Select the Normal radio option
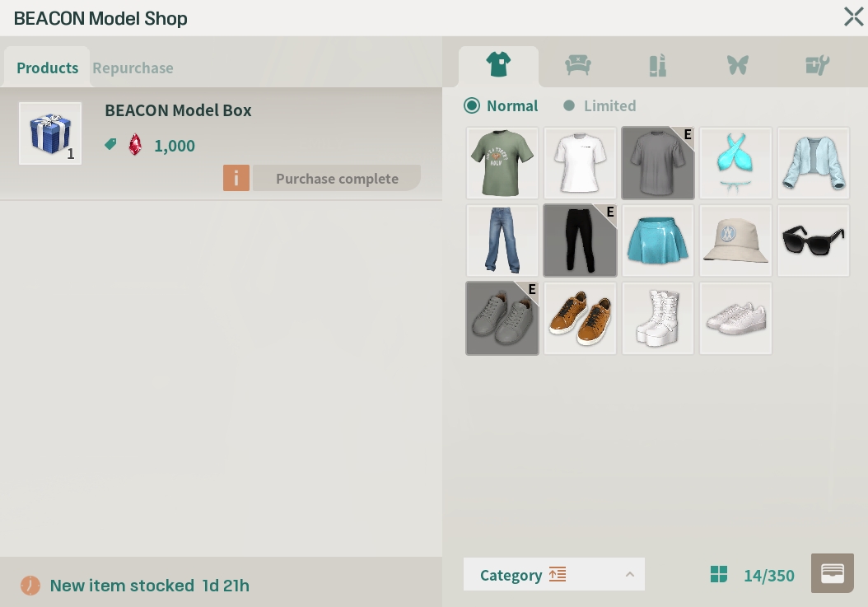 pyautogui.click(x=472, y=105)
